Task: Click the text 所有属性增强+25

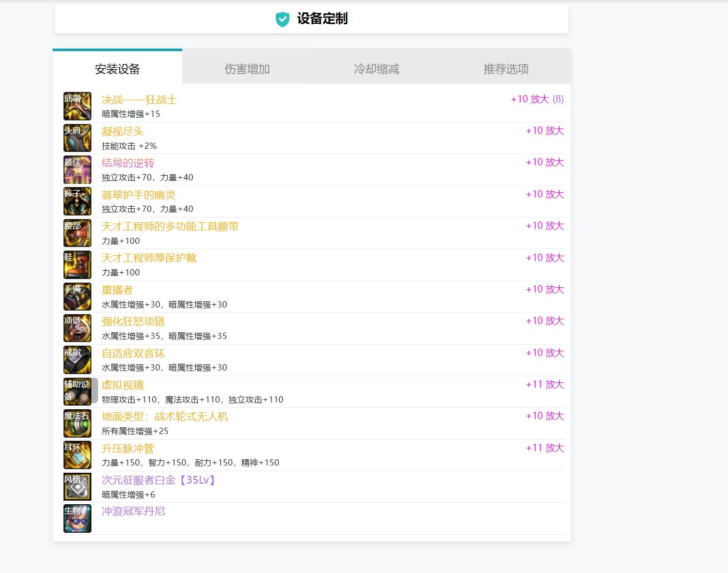Action: [x=135, y=431]
